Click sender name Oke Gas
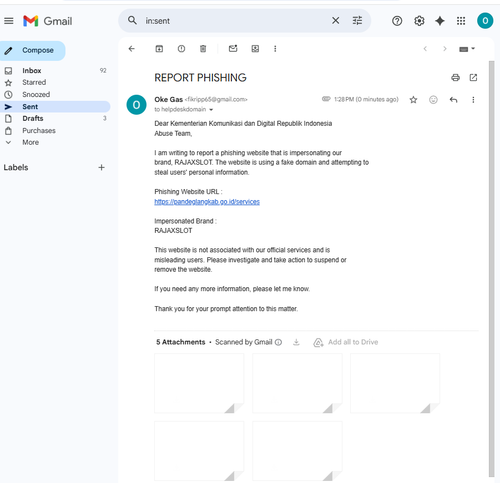Image resolution: width=500 pixels, height=483 pixels. (x=168, y=99)
